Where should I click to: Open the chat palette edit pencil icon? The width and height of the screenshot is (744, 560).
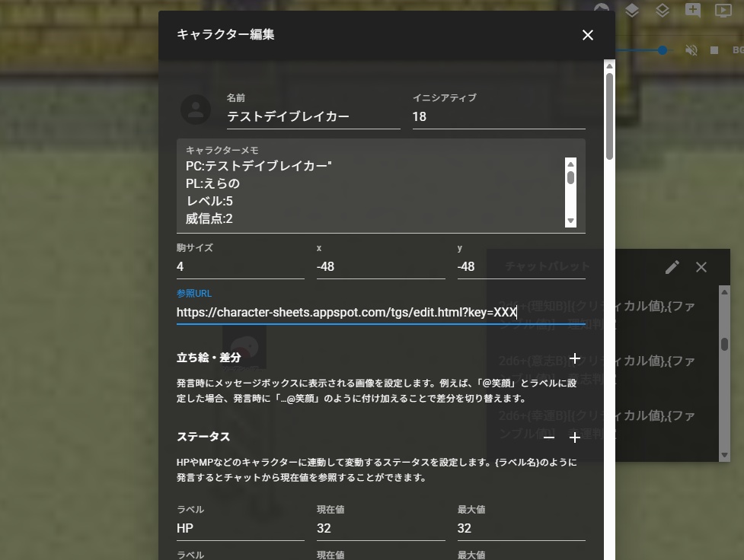click(x=672, y=267)
